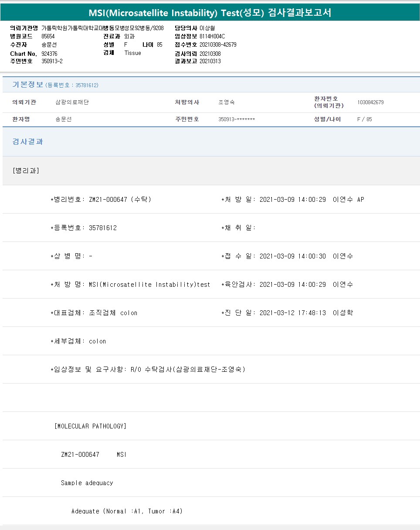The height and width of the screenshot is (530, 420).
Task: Select the 기본정보 section header
Action: (x=28, y=85)
